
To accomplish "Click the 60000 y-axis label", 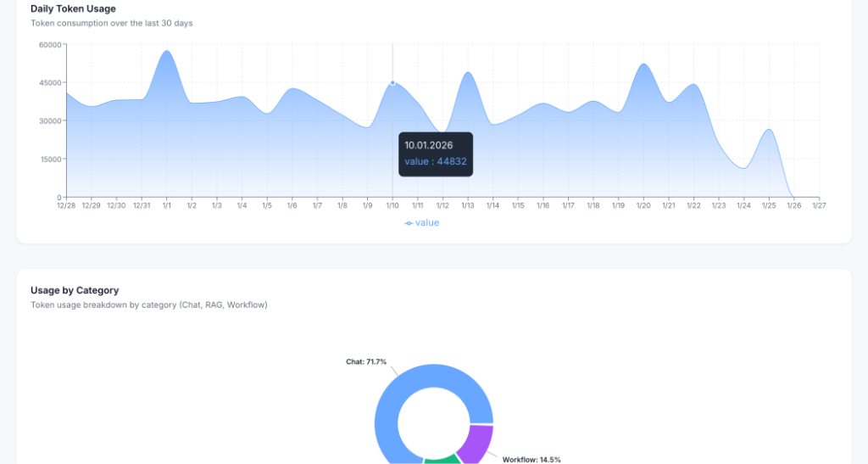I will [52, 45].
